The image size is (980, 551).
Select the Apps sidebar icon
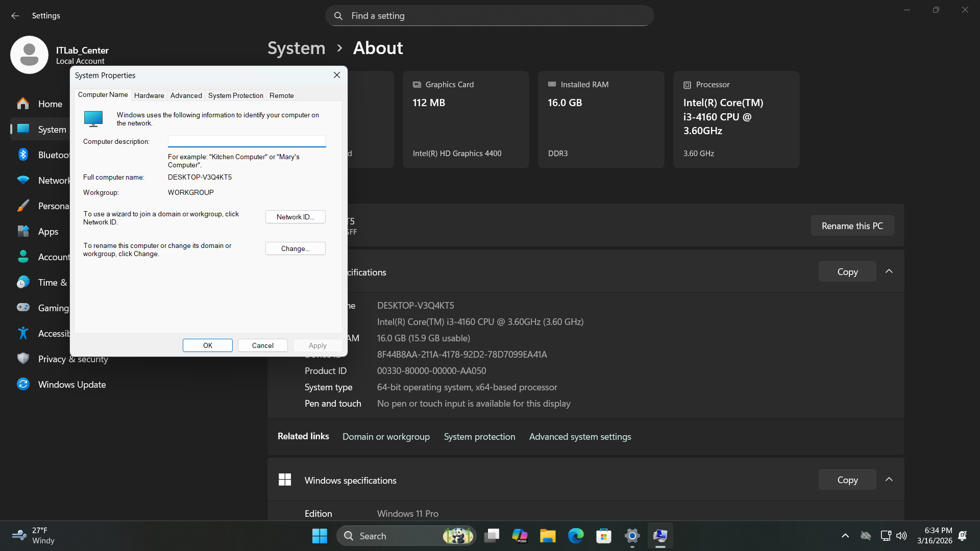[23, 231]
